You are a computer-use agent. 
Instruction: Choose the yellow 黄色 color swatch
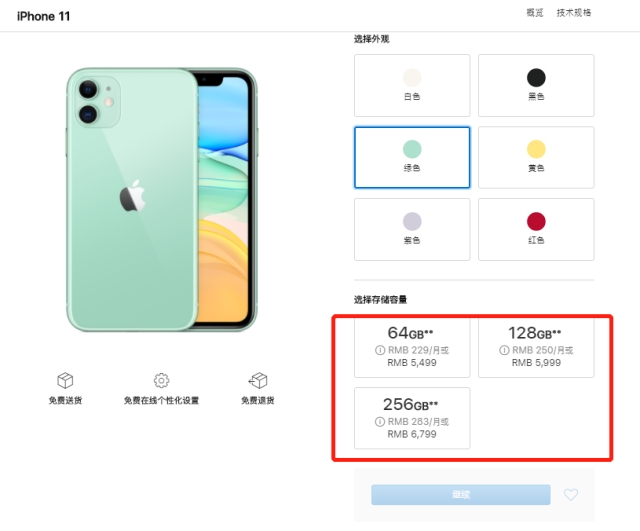tap(536, 158)
